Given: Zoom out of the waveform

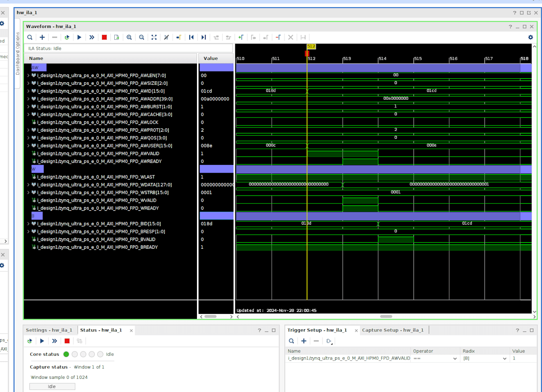Looking at the screenshot, I should pyautogui.click(x=141, y=37).
